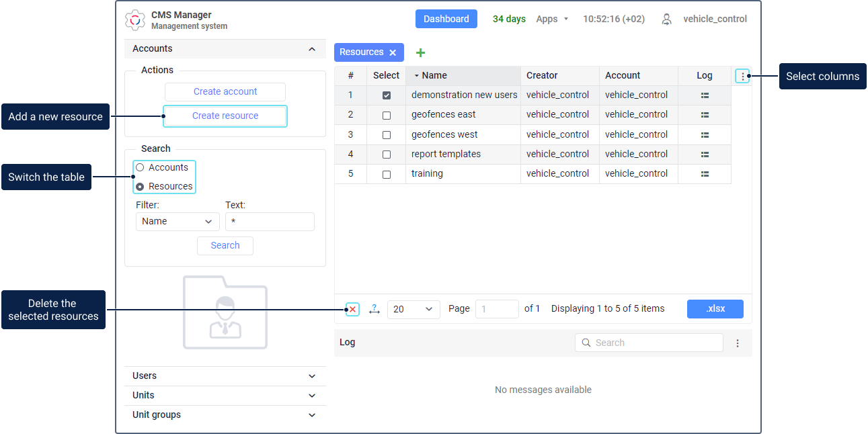Image resolution: width=868 pixels, height=434 pixels.
Task: Open the table column selector menu icon
Action: pos(742,77)
